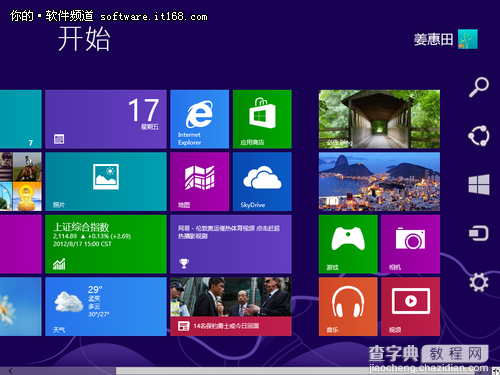The height and width of the screenshot is (375, 500).
Task: Launch the Internet Explorer tile
Action: [199, 119]
